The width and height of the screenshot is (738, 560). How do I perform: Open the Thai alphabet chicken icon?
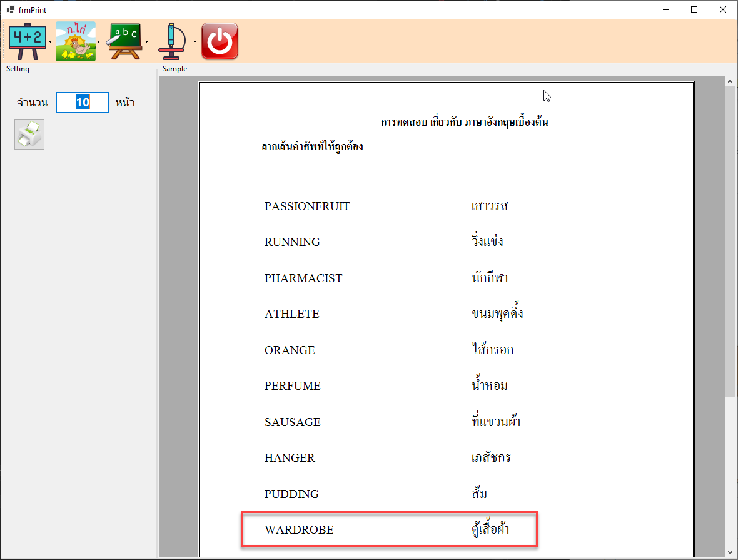(75, 41)
